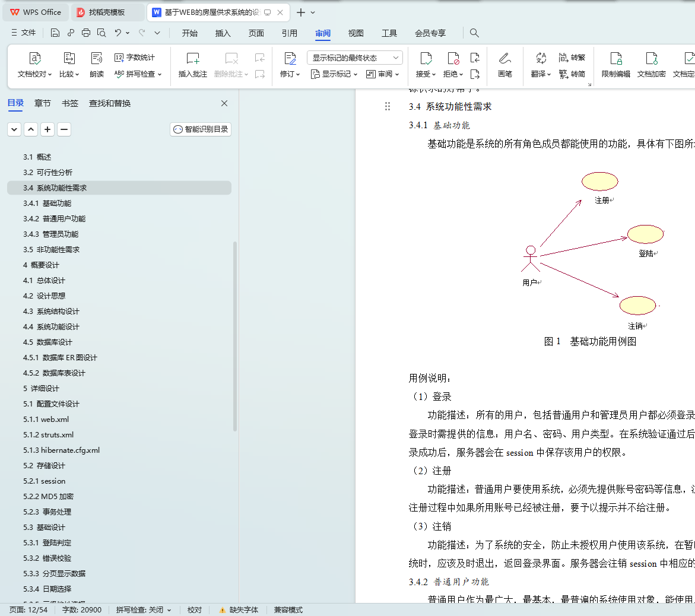Click the paragraph drag handle beside 3.4 heading
This screenshot has height=616, width=695.
388,106
